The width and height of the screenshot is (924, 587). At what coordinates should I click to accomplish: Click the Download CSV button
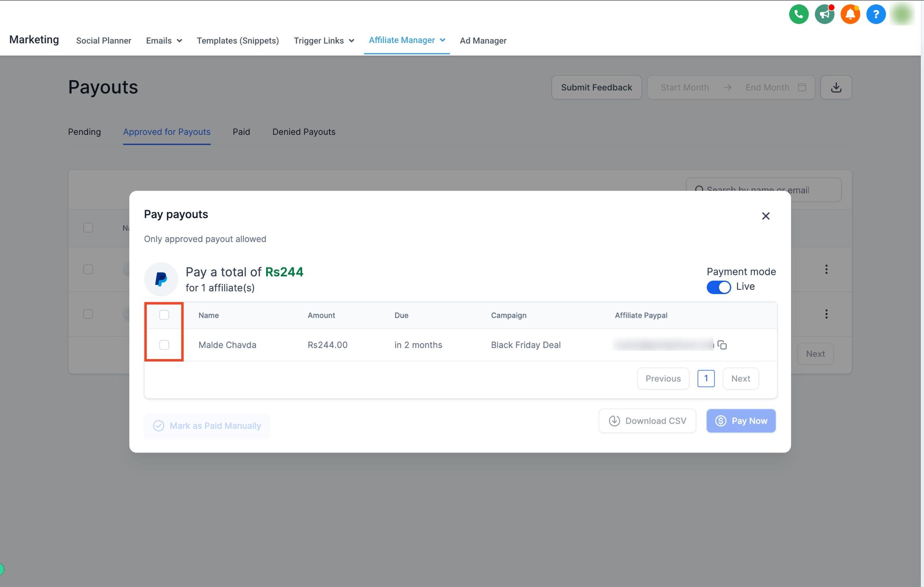[x=647, y=421]
